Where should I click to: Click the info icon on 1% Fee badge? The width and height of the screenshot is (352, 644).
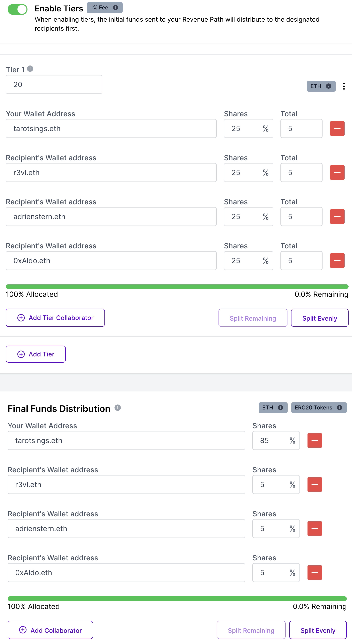[x=115, y=7]
